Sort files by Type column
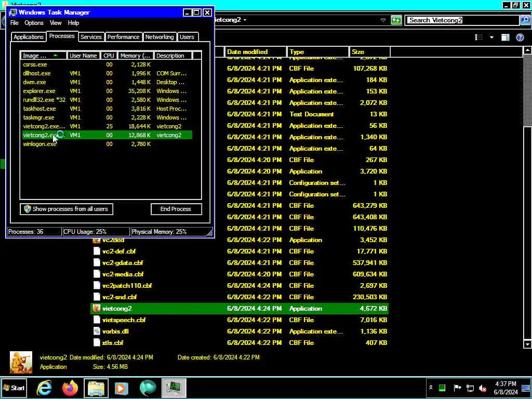 318,52
